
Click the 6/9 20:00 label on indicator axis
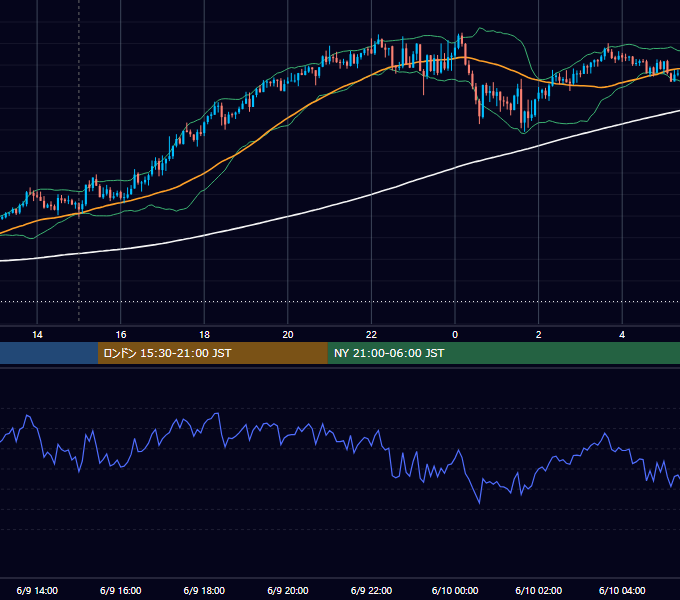[288, 590]
